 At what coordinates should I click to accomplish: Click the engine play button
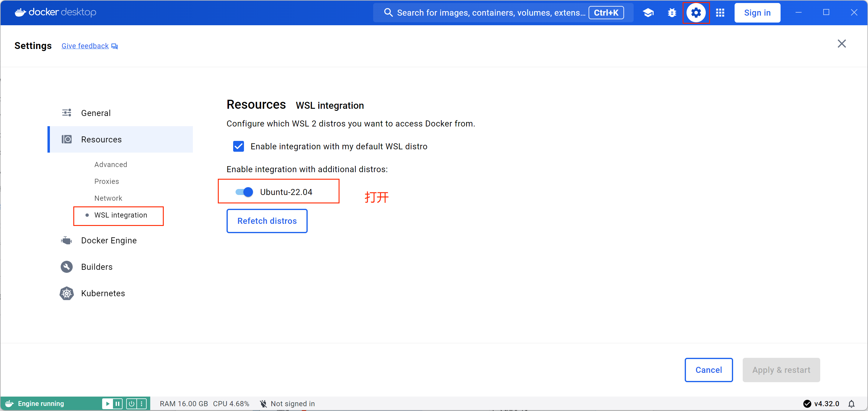(108, 403)
